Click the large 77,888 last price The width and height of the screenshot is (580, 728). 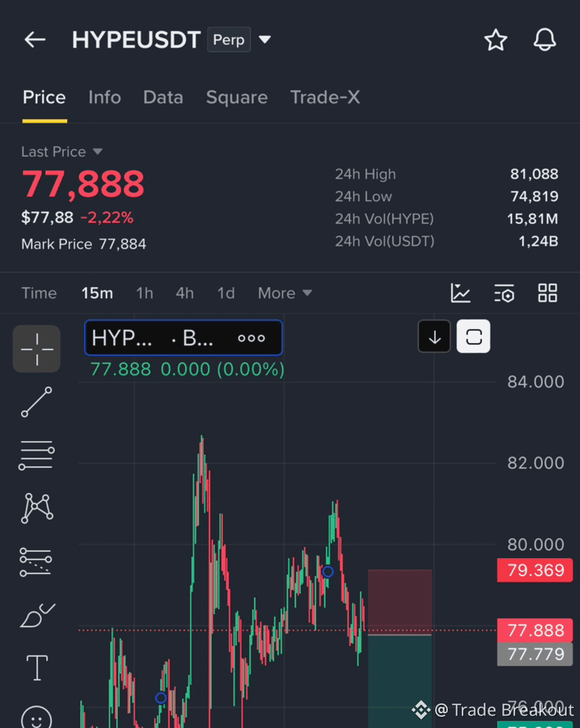point(83,185)
